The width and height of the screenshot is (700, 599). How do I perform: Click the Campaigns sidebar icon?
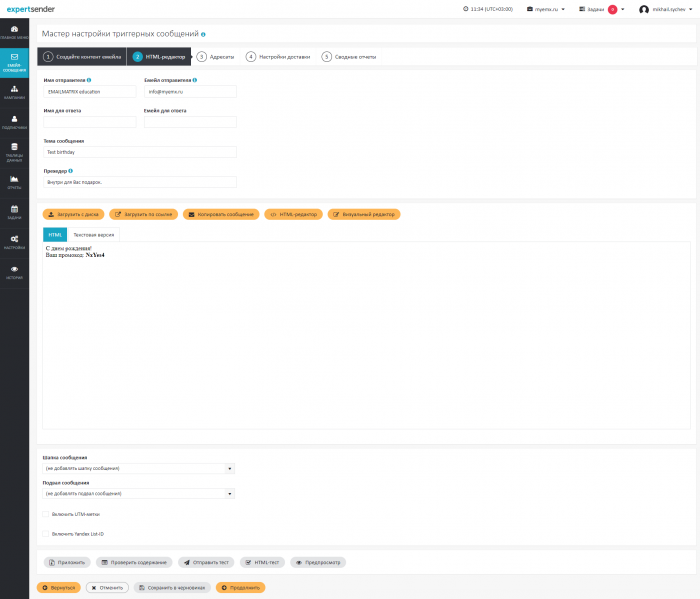(14, 91)
